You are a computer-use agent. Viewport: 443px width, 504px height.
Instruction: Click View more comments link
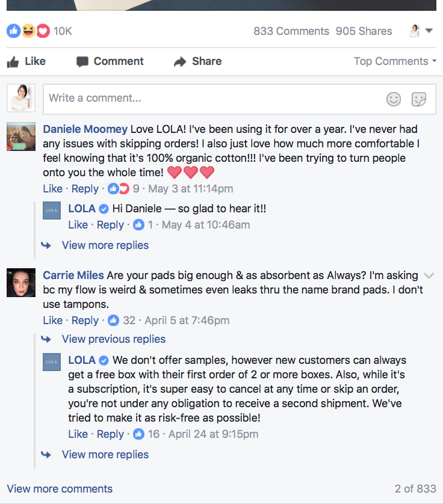tap(60, 489)
